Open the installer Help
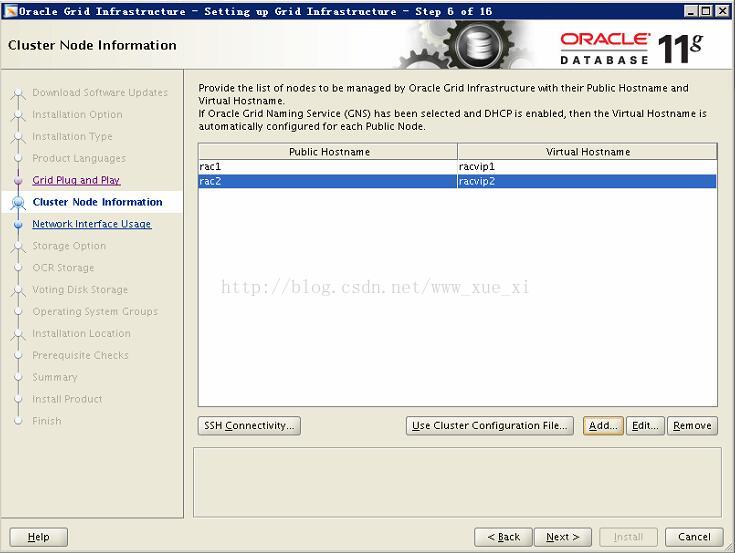 coord(38,537)
